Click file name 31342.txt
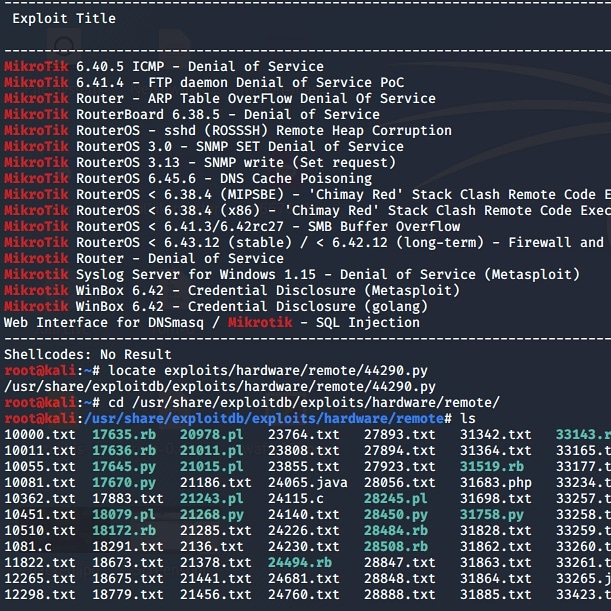Screen dimensions: 611x611 pos(495,434)
